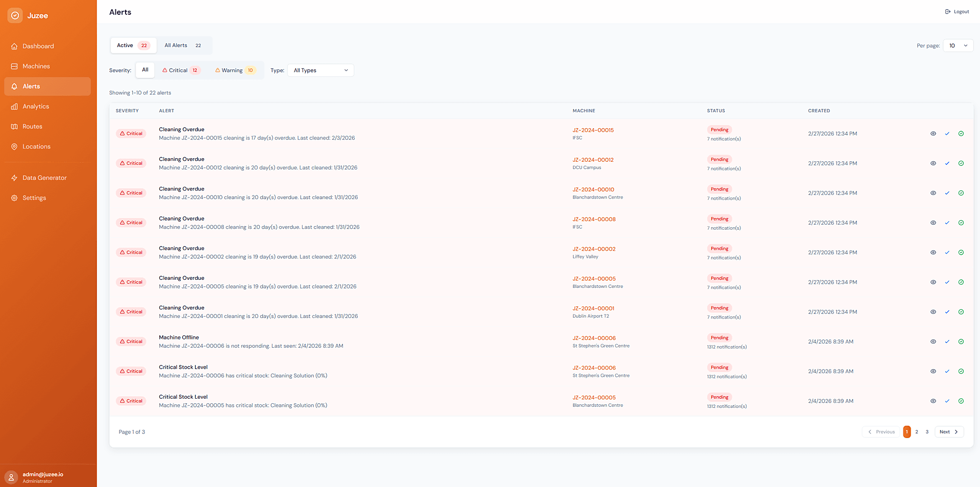Open the Dashboard sidebar item

coord(38,46)
